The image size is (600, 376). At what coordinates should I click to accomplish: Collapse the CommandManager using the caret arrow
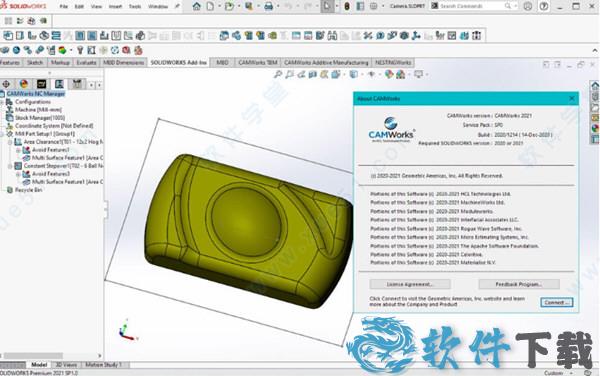tap(595, 50)
